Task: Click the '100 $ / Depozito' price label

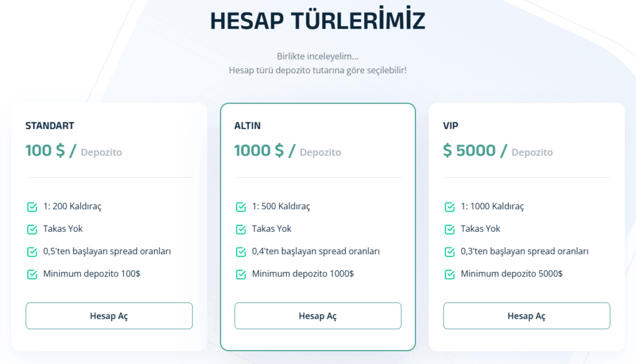Action: [x=74, y=151]
